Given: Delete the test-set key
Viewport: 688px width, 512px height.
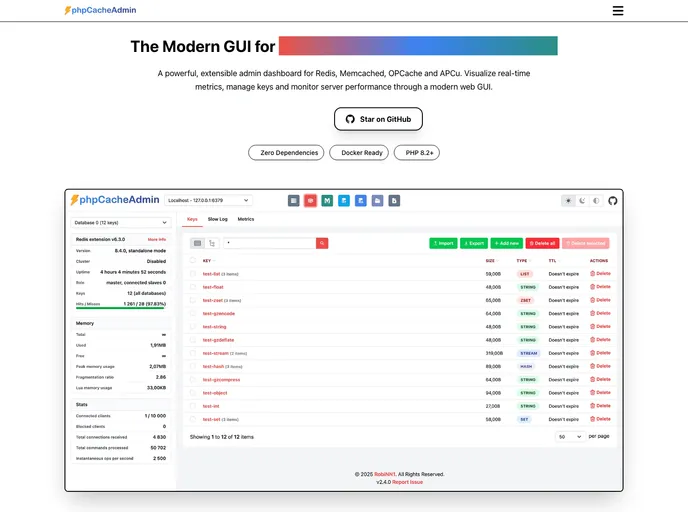Looking at the screenshot, I should pyautogui.click(x=600, y=419).
